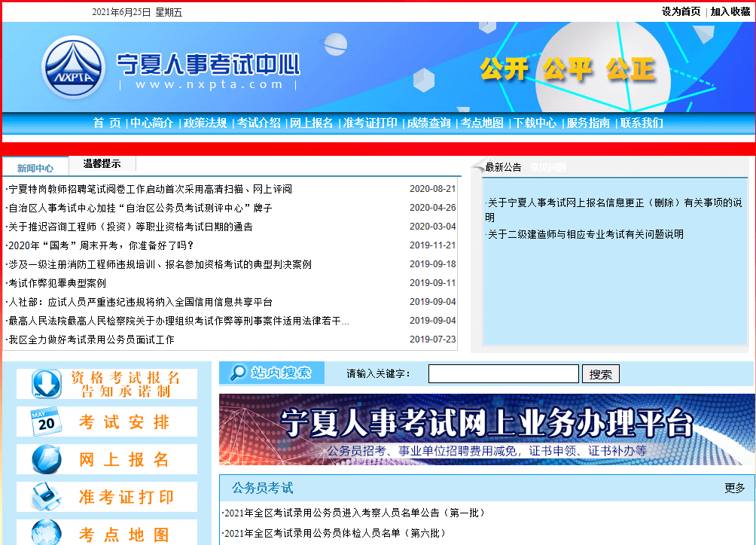Click the globe icon beside 考点地图
756x545 pixels.
47,534
